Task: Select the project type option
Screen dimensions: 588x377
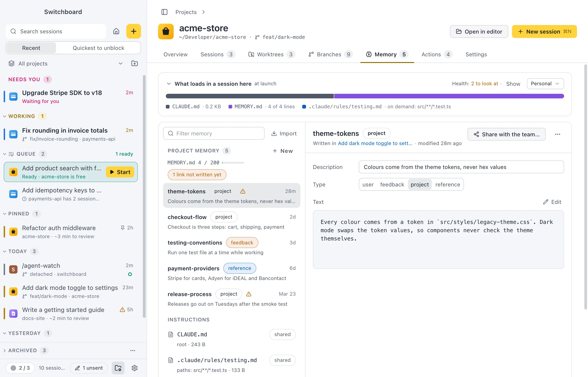Action: 420,185
